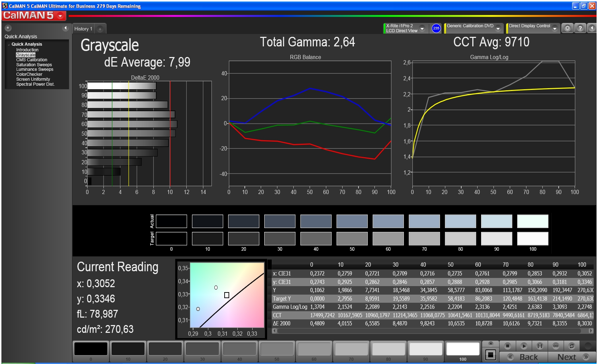Open the Screen Uniformity page
Image resolution: width=598 pixels, height=364 pixels.
(x=33, y=79)
